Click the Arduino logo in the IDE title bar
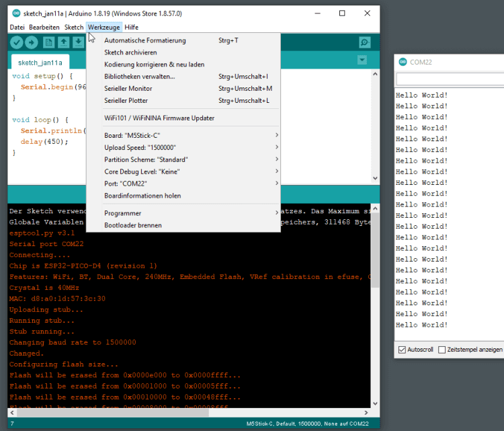This screenshot has width=504, height=431. [x=16, y=13]
